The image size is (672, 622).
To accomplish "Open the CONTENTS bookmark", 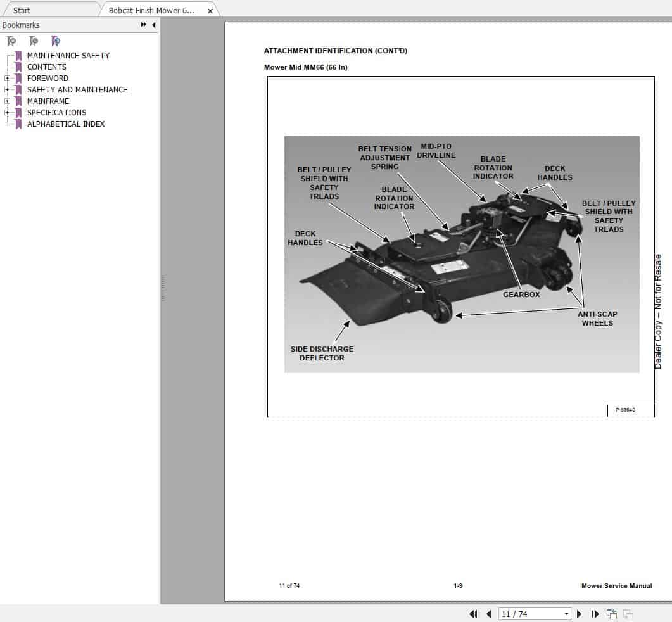I will [x=46, y=67].
